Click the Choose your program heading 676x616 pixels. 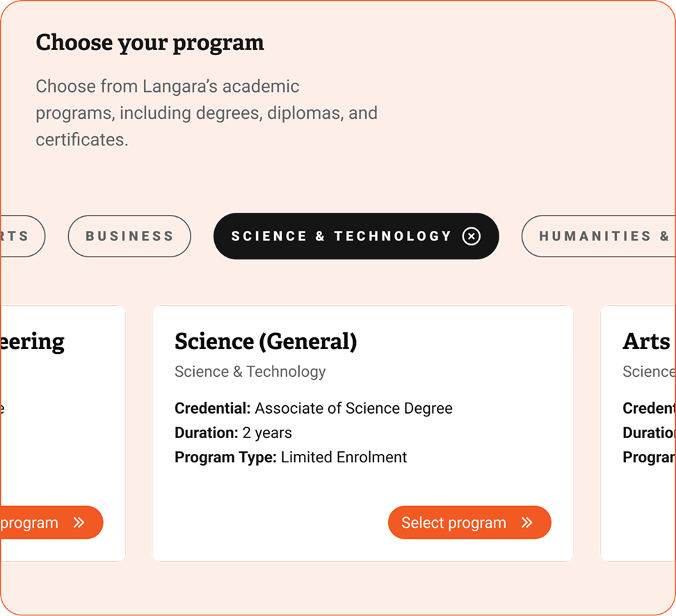click(150, 43)
